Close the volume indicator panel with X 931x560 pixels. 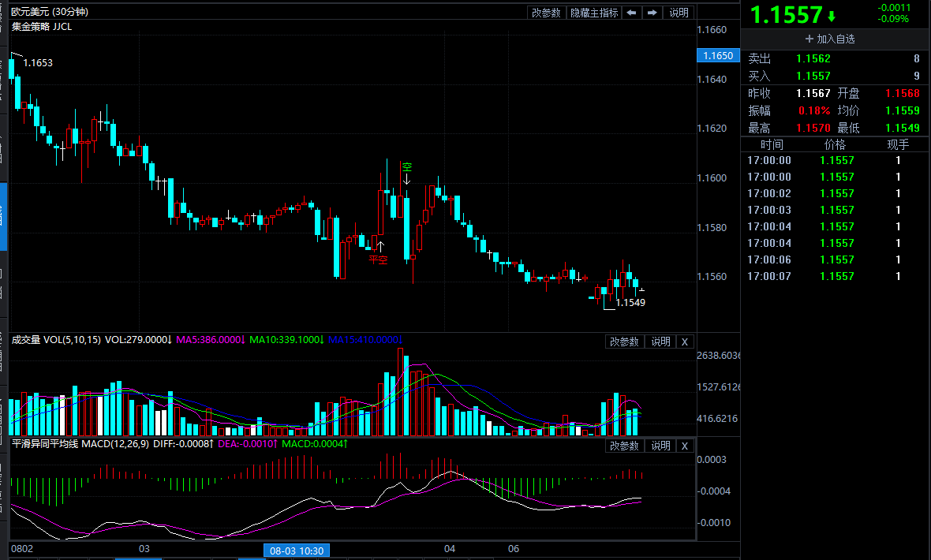tap(685, 342)
